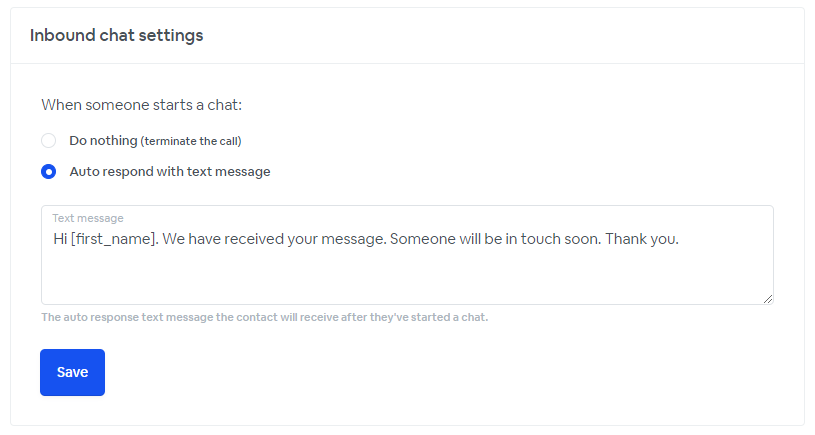Click the "Do nothing" option label
The width and height of the screenshot is (815, 435).
pos(103,141)
